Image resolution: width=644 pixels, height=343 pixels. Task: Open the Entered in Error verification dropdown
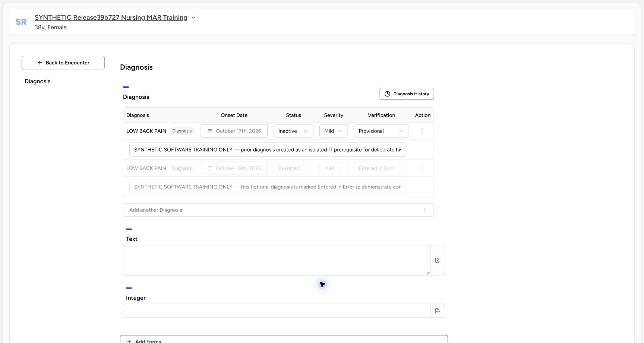pos(381,168)
